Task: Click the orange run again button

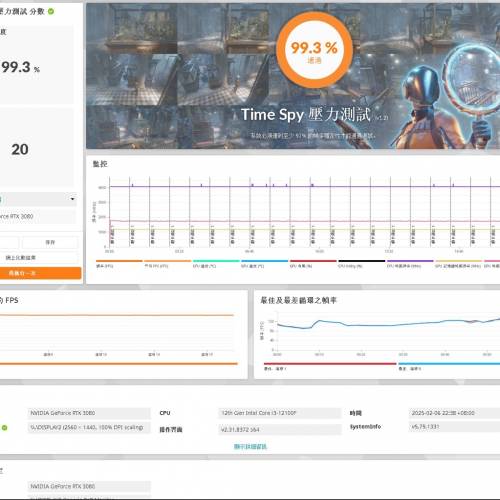Action: pos(40,273)
